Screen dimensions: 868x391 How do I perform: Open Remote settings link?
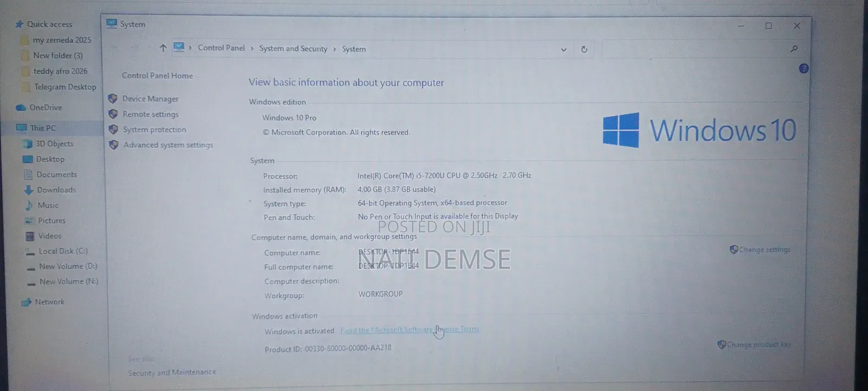150,114
